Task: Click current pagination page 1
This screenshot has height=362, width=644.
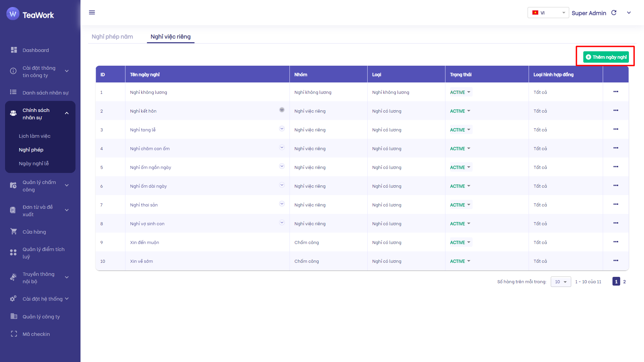Action: click(x=616, y=282)
